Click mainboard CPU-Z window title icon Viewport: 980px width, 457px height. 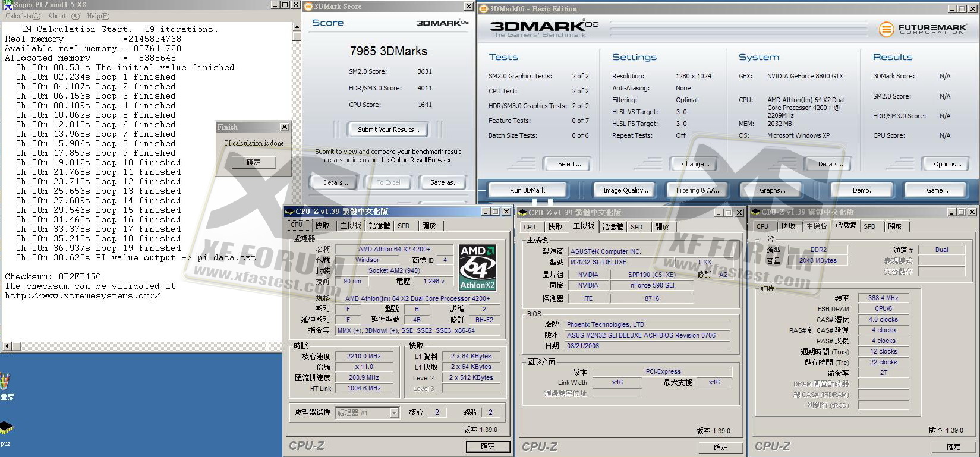523,213
